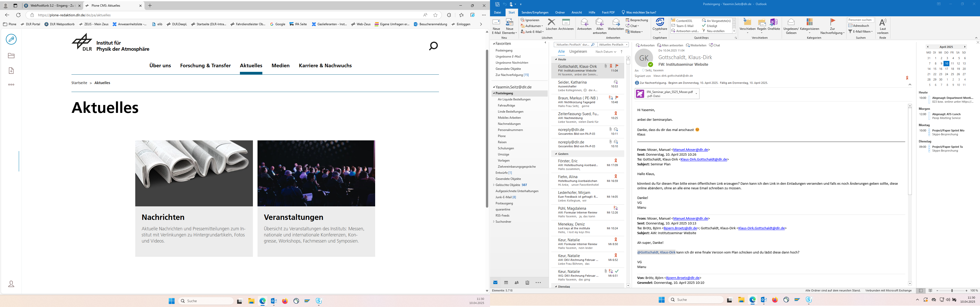
Task: Open Forschung & Transfer navigation menu
Action: click(x=205, y=65)
